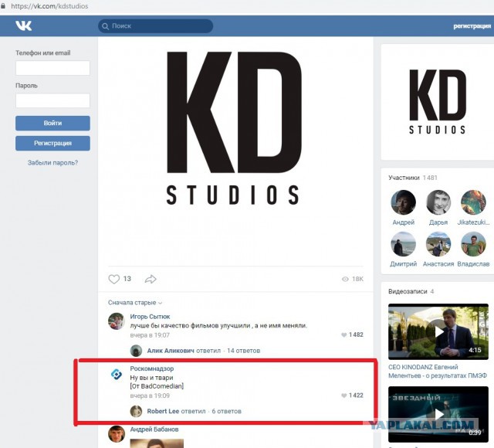Open Игорь Сытюк's avatar

coord(117,321)
